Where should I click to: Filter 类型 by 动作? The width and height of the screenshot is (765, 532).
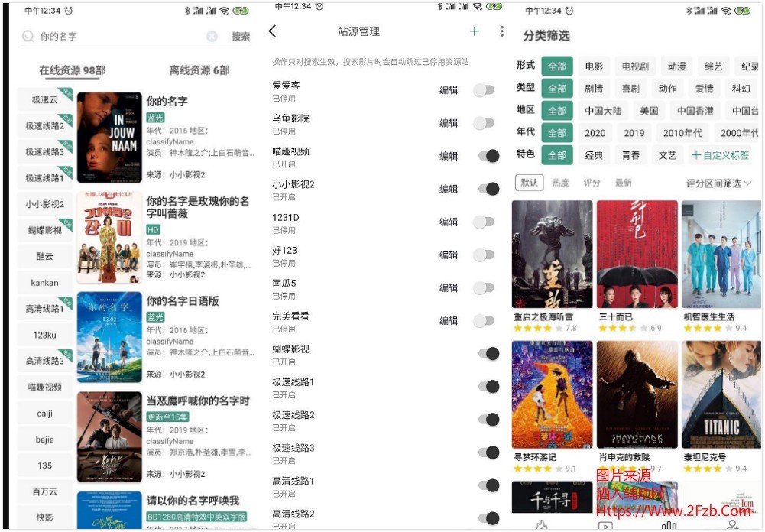pos(667,89)
